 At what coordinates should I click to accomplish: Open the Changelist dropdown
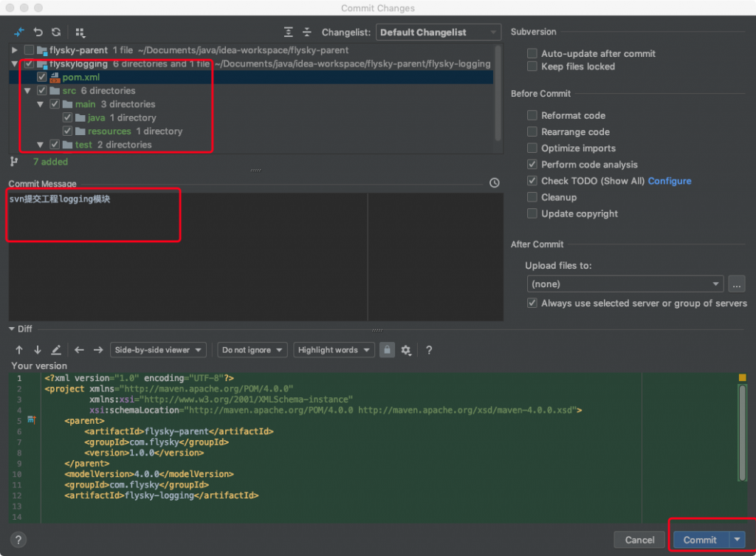[438, 32]
